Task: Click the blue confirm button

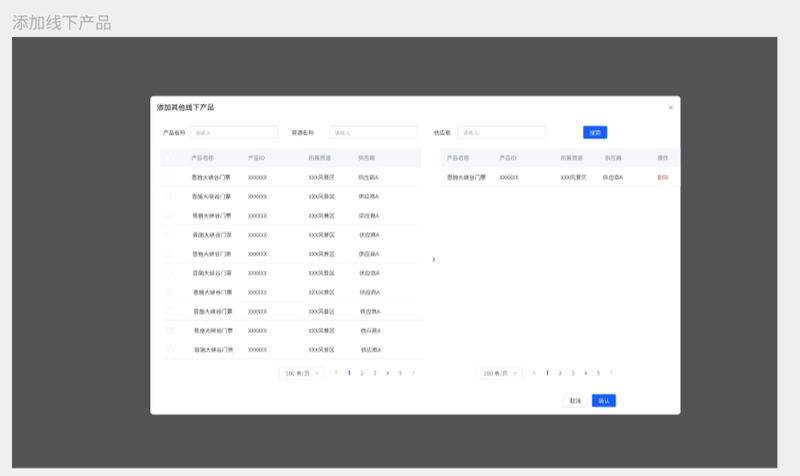Action: coord(604,400)
